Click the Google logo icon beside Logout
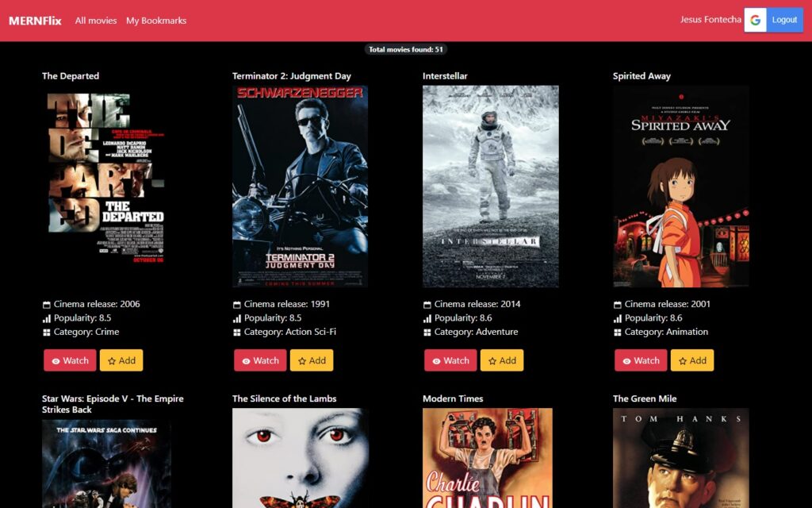Image resolution: width=812 pixels, height=508 pixels. tap(755, 20)
